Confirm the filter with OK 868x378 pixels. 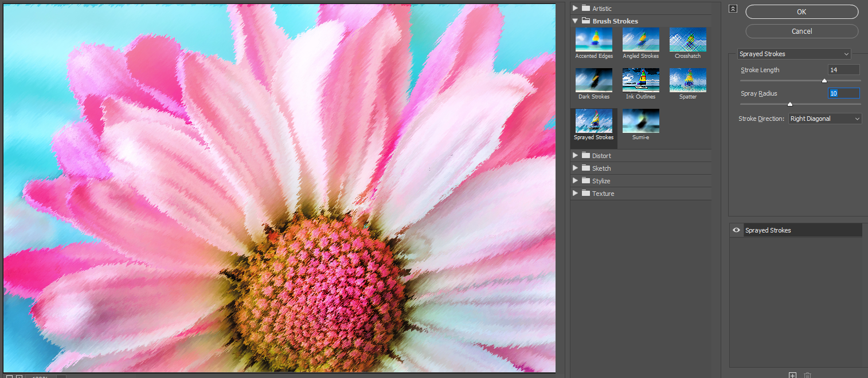(x=801, y=12)
